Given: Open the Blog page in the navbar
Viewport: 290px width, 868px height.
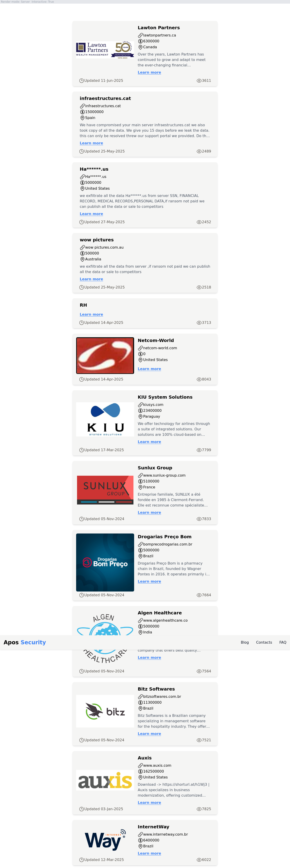Looking at the screenshot, I should pos(245,643).
